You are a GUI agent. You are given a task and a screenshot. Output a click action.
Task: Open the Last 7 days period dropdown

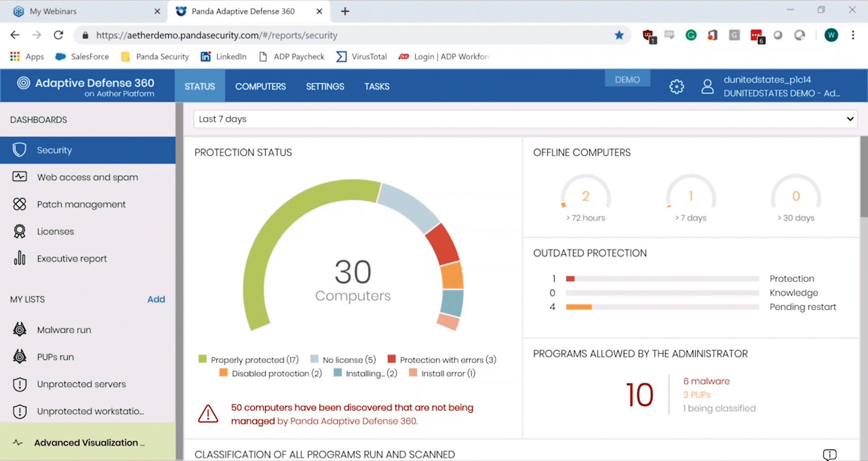click(525, 119)
